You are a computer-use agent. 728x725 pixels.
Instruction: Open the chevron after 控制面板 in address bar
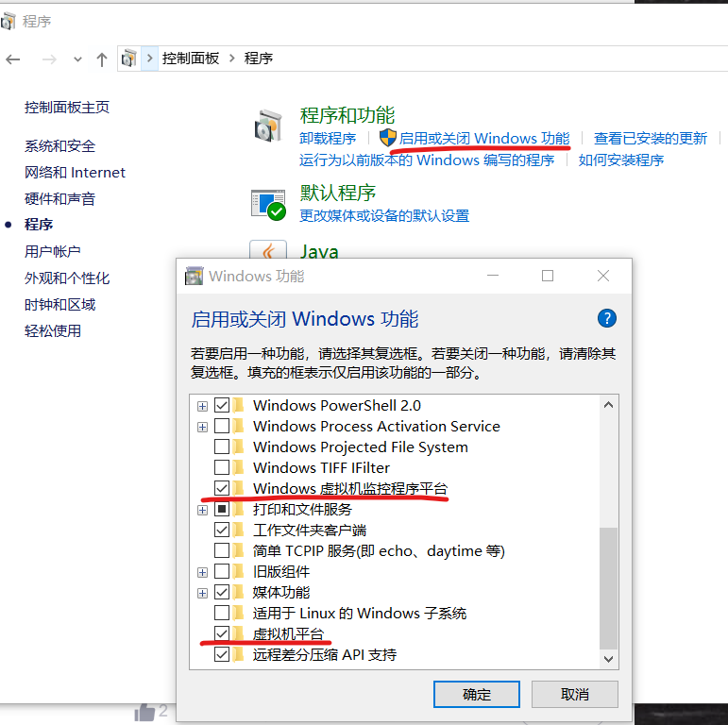click(x=231, y=58)
